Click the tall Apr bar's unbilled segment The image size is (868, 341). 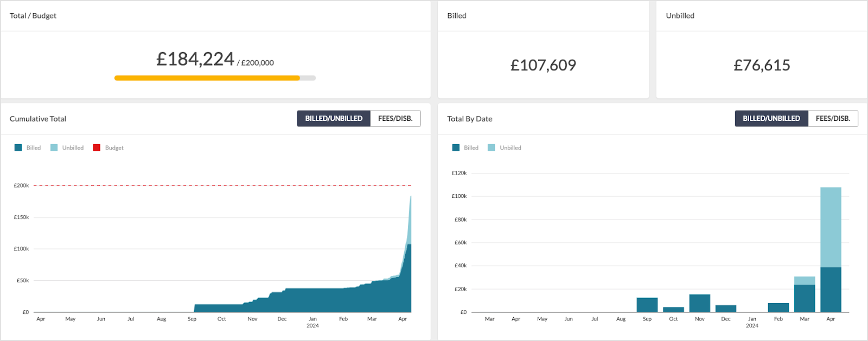pyautogui.click(x=831, y=227)
